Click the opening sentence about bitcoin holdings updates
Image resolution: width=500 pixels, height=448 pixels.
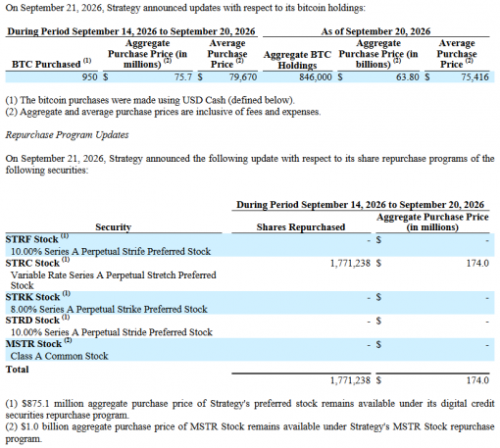(185, 8)
